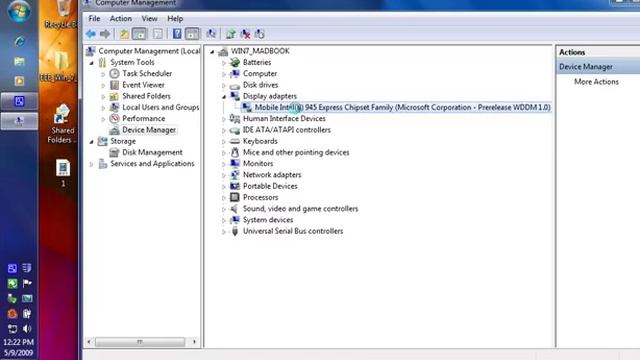This screenshot has height=360, width=640.
Task: Open the File menu
Action: point(94,19)
